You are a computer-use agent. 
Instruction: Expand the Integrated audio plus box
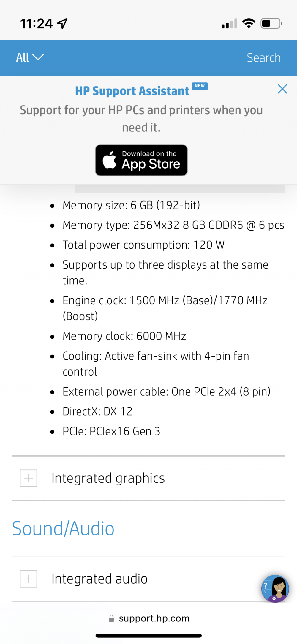pos(29,579)
